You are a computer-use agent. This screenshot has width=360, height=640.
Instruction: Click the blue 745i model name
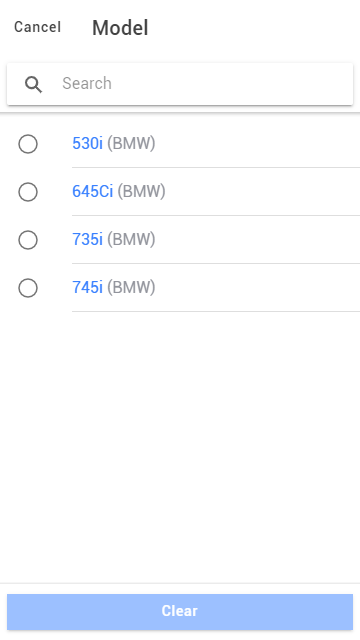pos(87,287)
